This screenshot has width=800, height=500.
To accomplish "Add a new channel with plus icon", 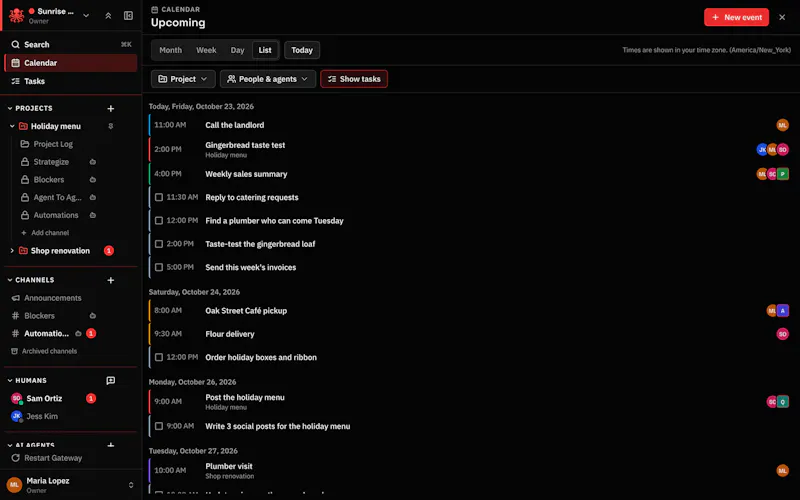I will pyautogui.click(x=111, y=280).
